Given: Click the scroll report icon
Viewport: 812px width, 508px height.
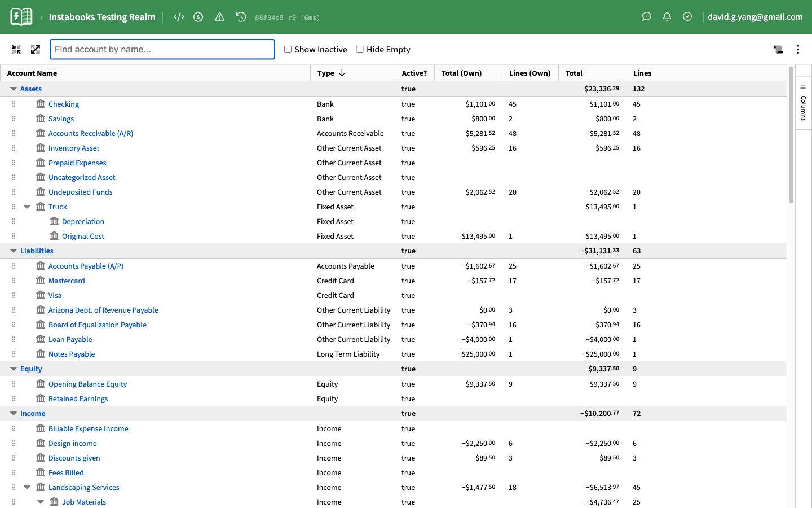Looking at the screenshot, I should (779, 50).
